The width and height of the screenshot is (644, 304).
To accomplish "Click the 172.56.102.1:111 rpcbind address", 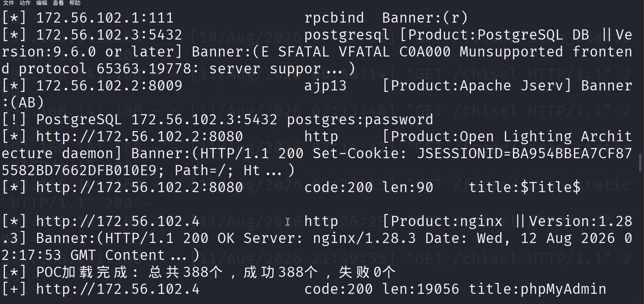I will (x=105, y=18).
